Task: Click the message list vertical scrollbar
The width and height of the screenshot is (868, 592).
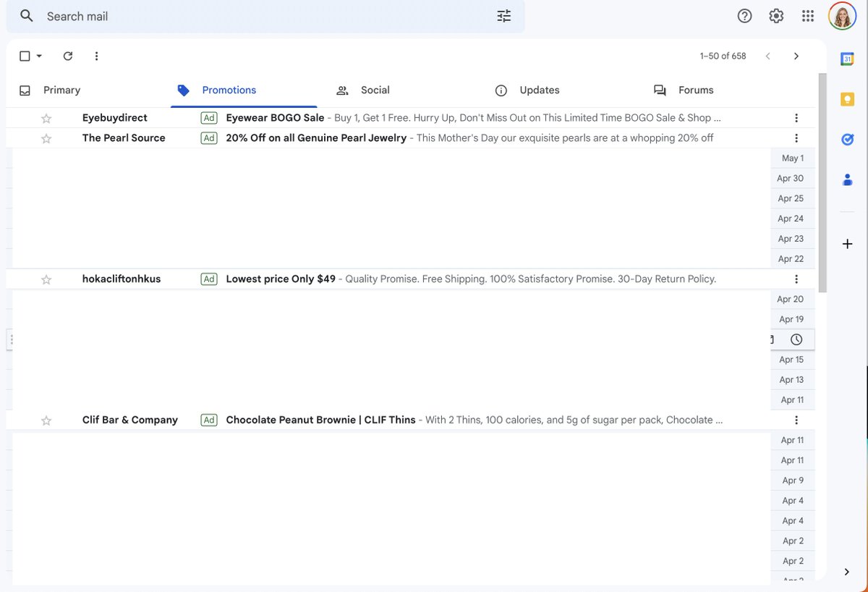Action: (x=822, y=183)
